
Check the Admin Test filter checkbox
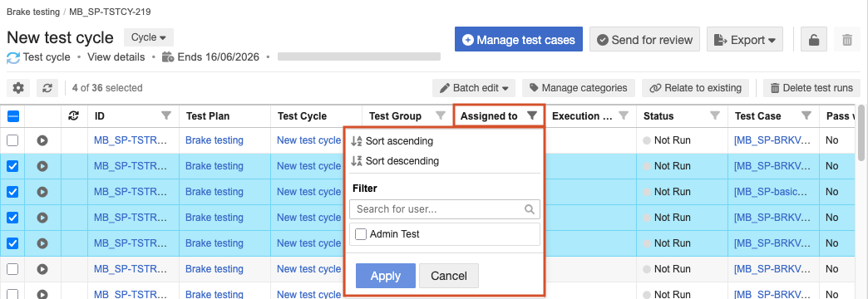tap(361, 234)
